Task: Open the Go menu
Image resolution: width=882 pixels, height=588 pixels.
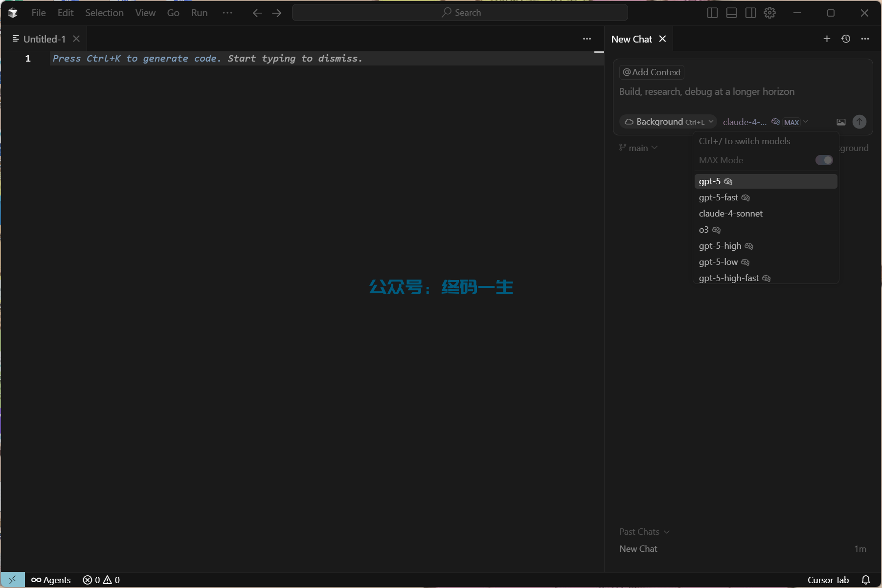Action: [x=173, y=13]
